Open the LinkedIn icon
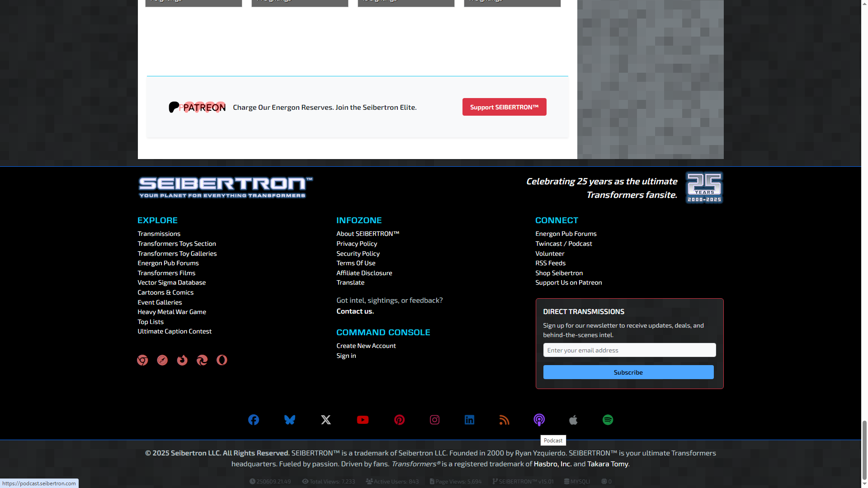Screen dimensions: 868x488 (469, 420)
